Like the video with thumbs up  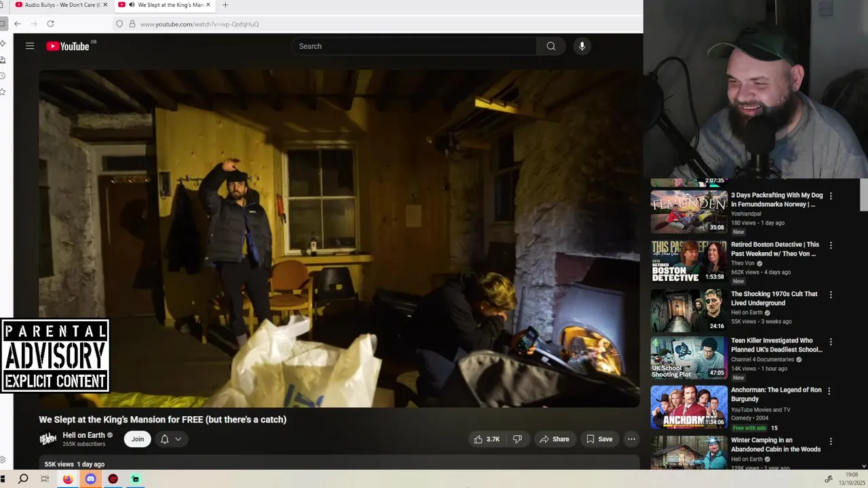[486, 439]
